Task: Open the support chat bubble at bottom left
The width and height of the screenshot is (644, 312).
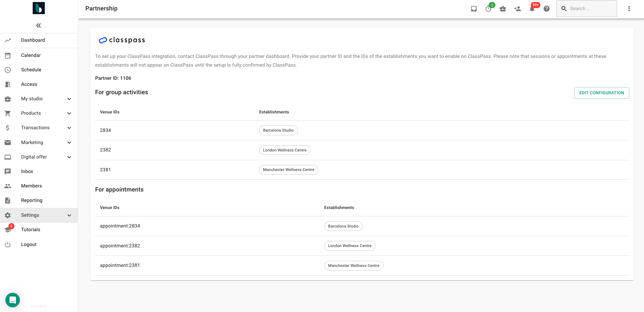Action: pyautogui.click(x=13, y=300)
